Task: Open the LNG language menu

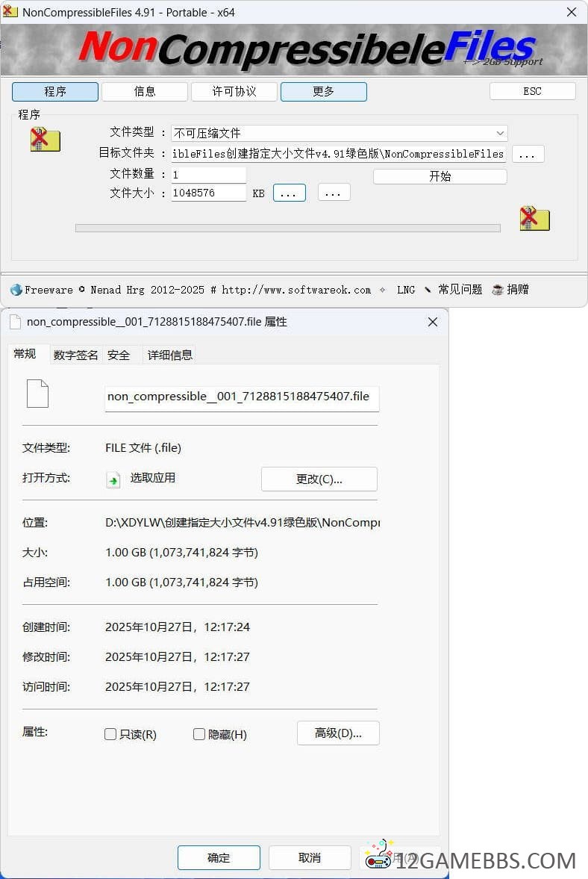Action: click(x=406, y=290)
